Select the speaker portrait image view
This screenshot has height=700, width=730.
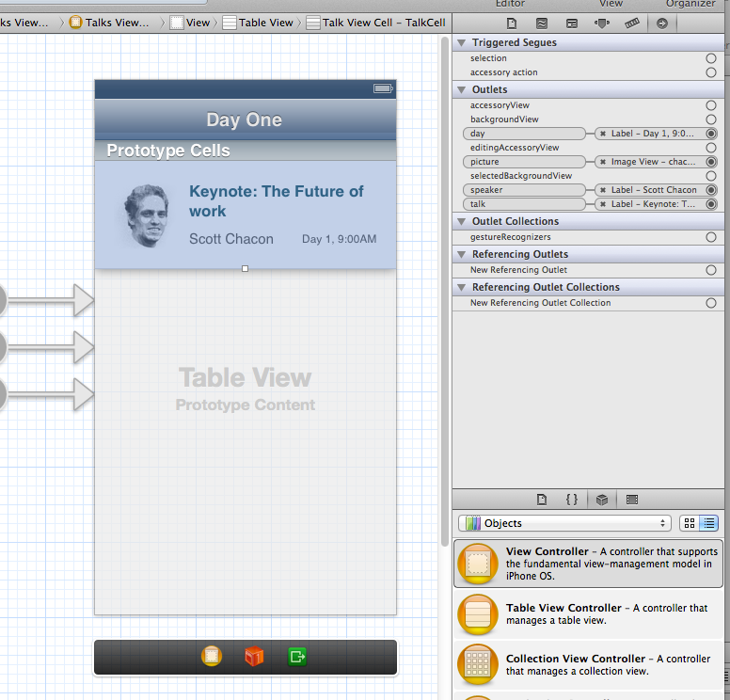(147, 215)
